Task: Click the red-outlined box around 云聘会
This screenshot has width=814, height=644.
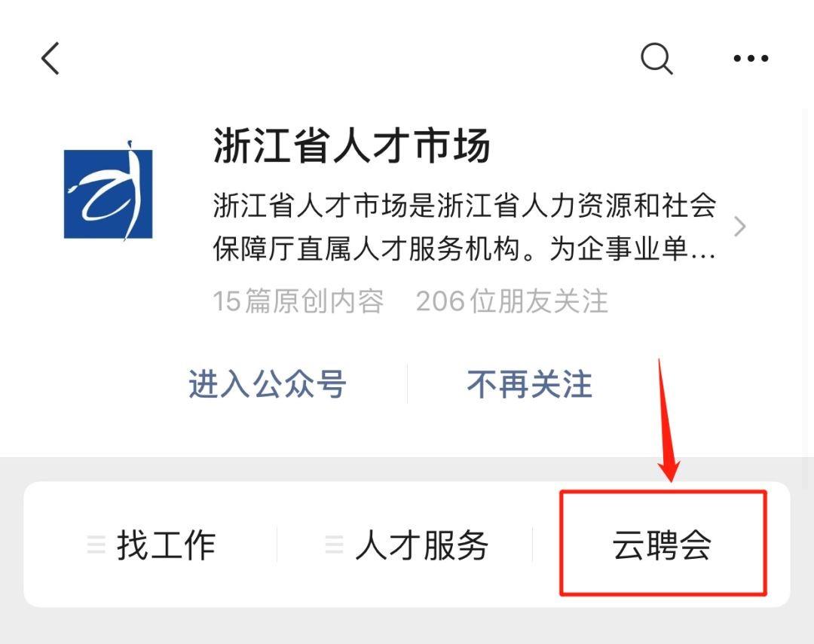Action: (x=663, y=543)
